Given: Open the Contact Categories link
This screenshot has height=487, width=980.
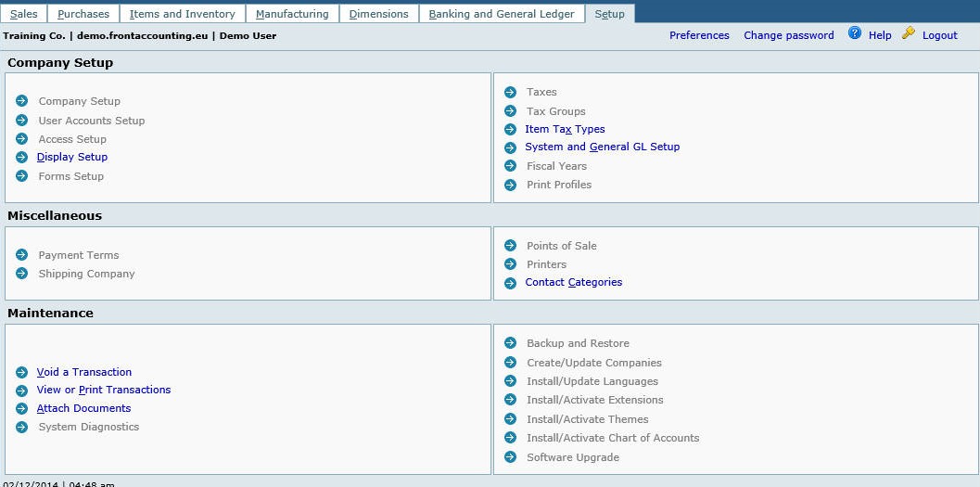Looking at the screenshot, I should 573,282.
